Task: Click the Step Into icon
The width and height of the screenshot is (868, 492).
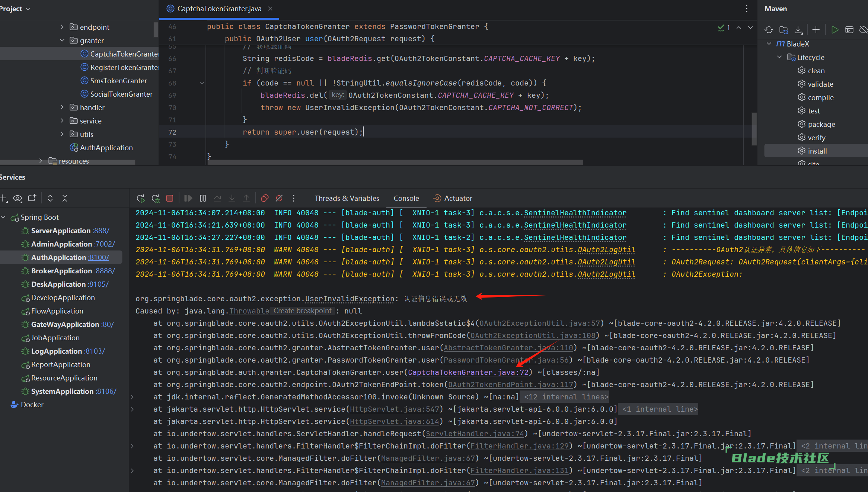Action: 232,198
